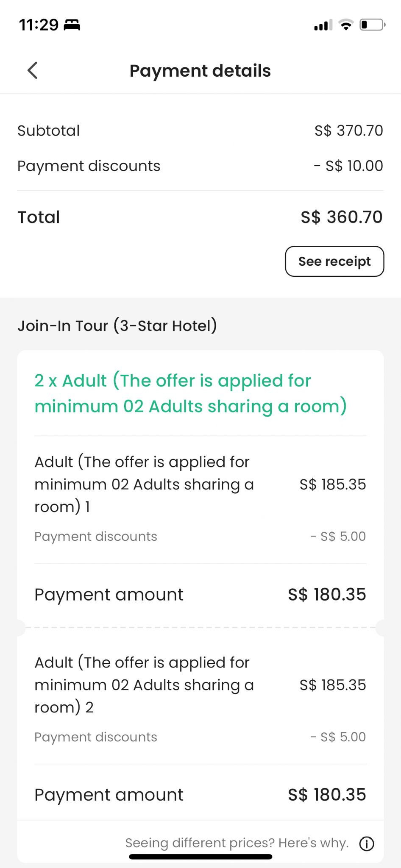Tap the battery indicator icon

coord(372,25)
